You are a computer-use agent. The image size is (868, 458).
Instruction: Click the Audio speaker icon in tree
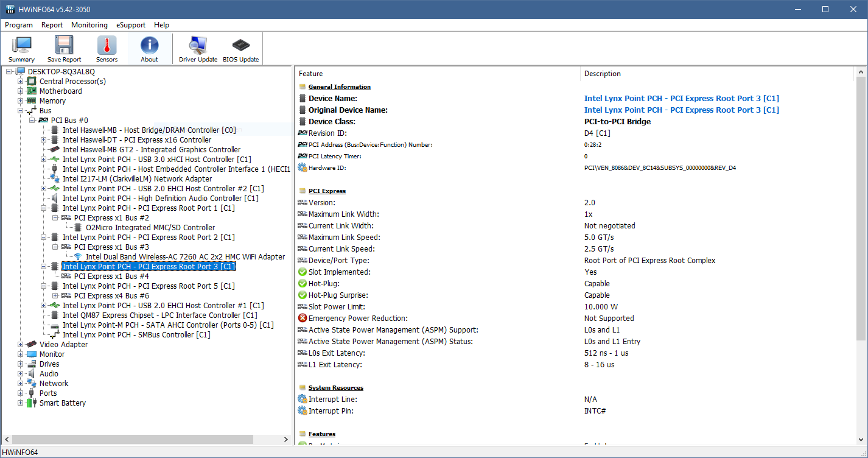click(x=32, y=374)
